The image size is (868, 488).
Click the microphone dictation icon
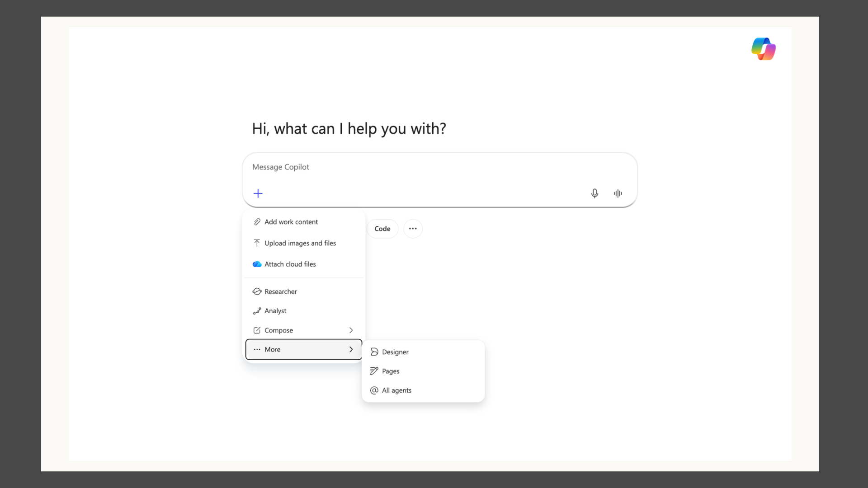coord(594,193)
